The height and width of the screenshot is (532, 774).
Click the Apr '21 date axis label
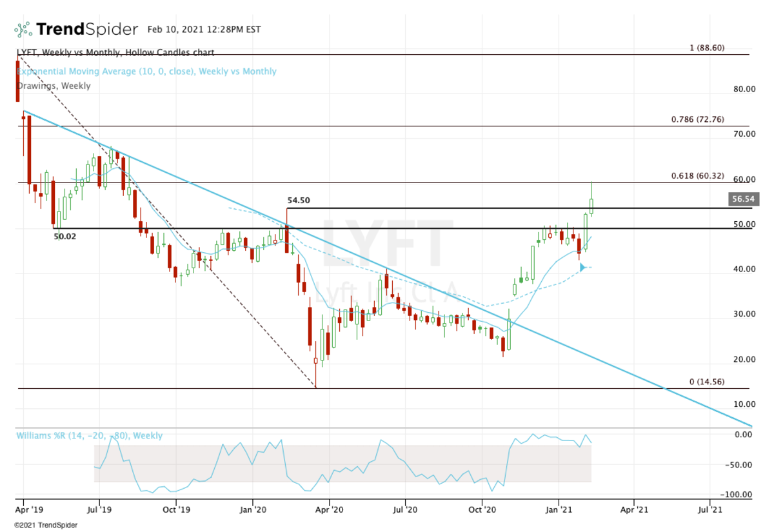coord(633,509)
